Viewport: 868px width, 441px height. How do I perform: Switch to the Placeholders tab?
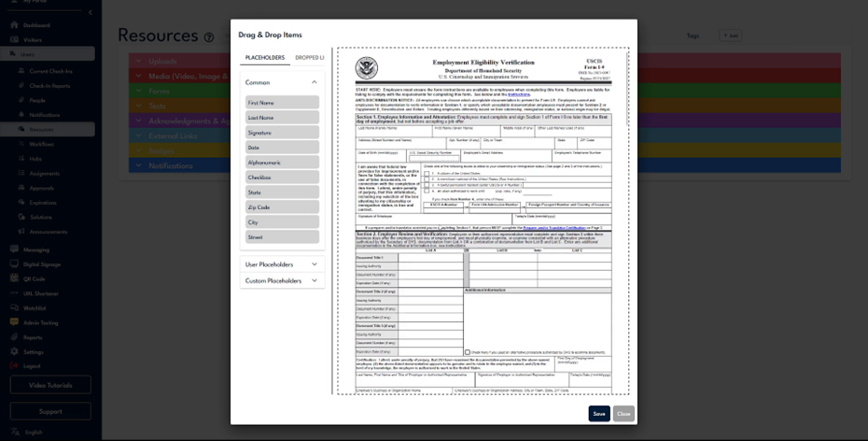265,58
